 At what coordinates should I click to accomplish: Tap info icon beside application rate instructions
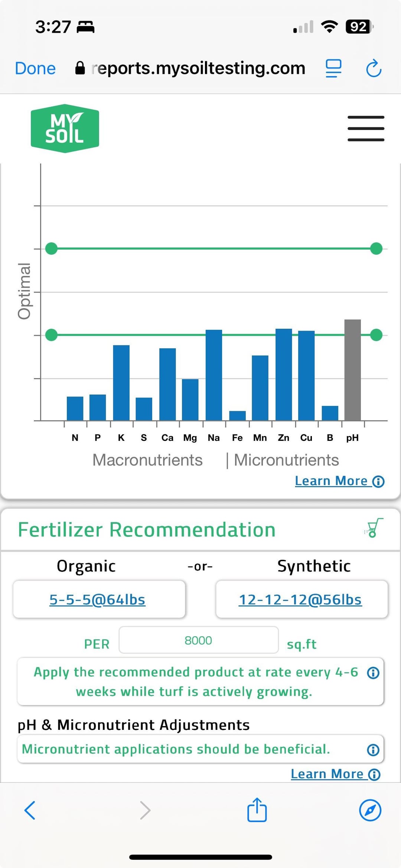coord(373,673)
